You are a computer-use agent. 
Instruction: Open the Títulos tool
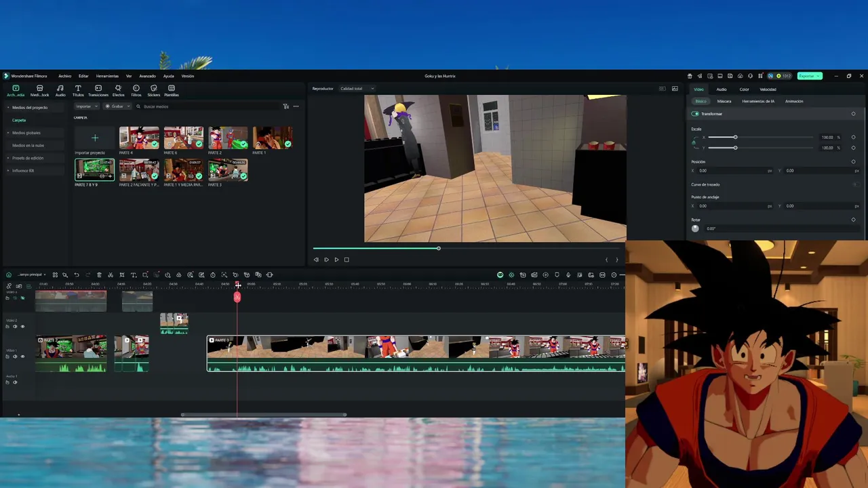[78, 91]
